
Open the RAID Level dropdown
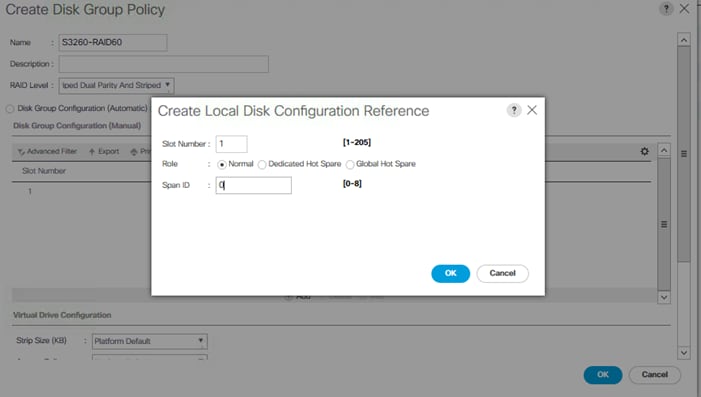click(x=116, y=85)
